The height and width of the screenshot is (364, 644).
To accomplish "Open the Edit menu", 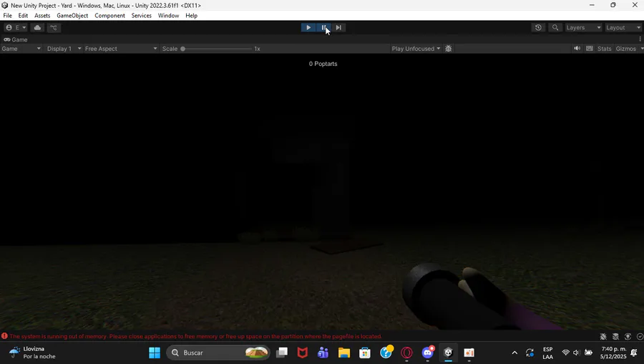I will (x=23, y=16).
